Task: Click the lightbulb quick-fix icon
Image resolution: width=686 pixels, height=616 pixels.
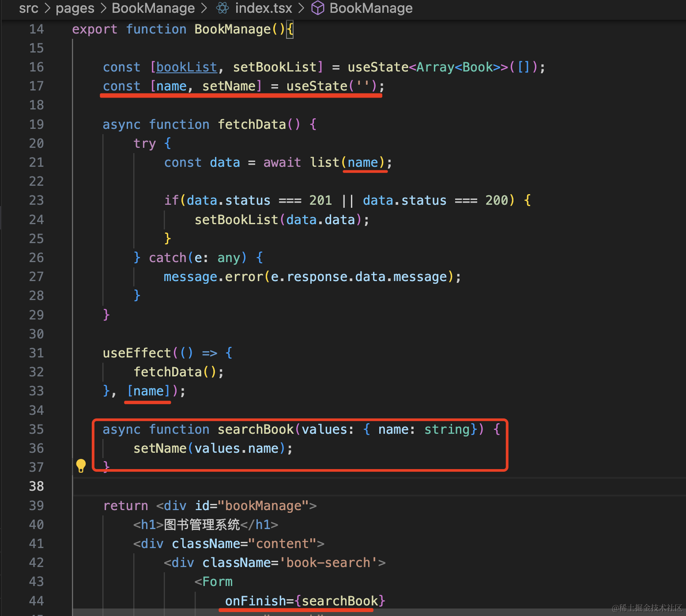Action: coord(81,466)
